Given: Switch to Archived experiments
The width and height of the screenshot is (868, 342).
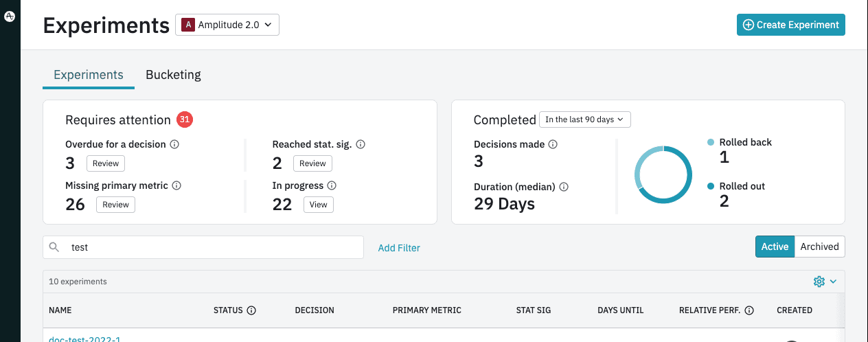Looking at the screenshot, I should coord(819,247).
